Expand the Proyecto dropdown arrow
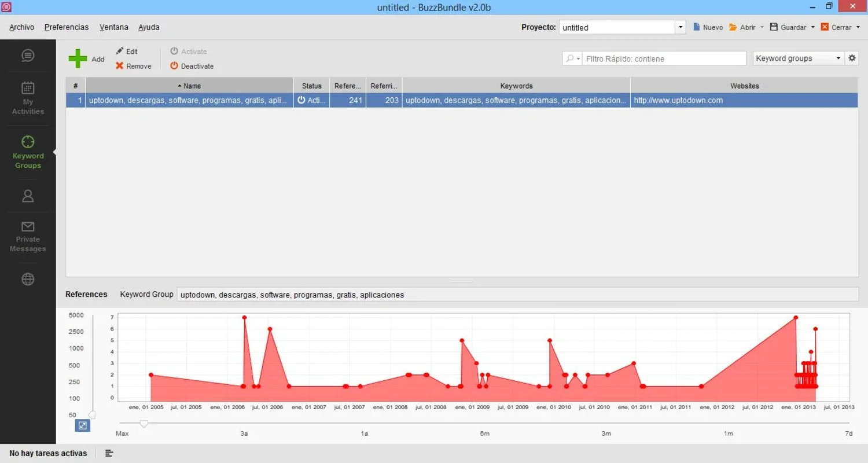Image resolution: width=868 pixels, height=463 pixels. click(x=681, y=27)
